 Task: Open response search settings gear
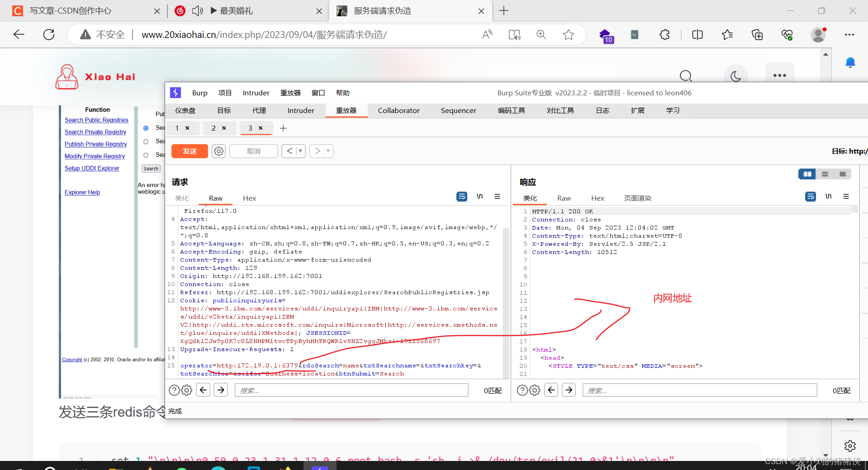[535, 390]
